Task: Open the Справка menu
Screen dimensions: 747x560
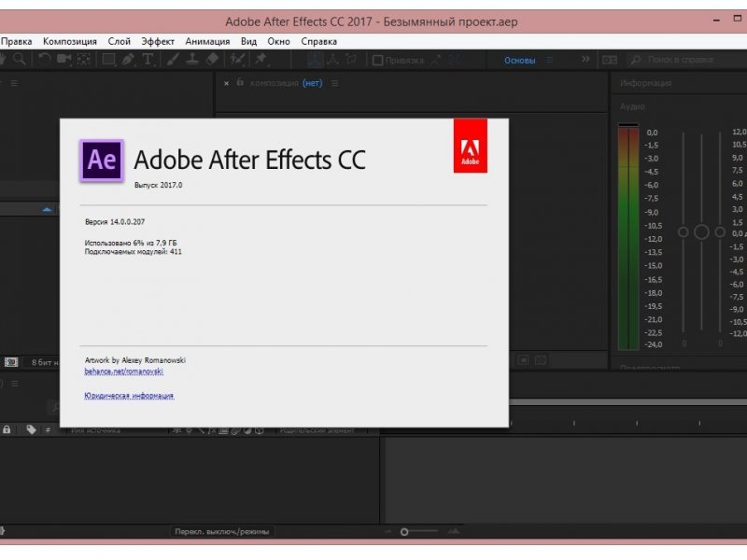Action: click(319, 41)
